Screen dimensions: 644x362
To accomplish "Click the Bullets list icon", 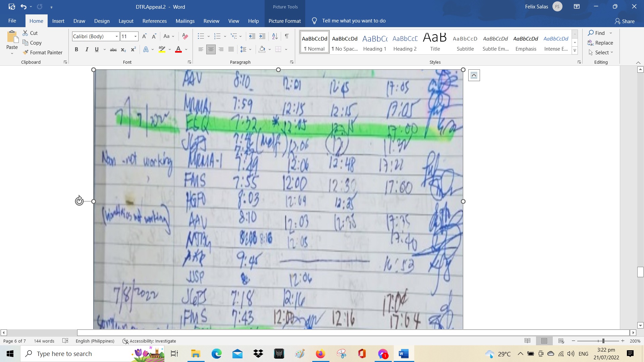I will click(x=201, y=36).
